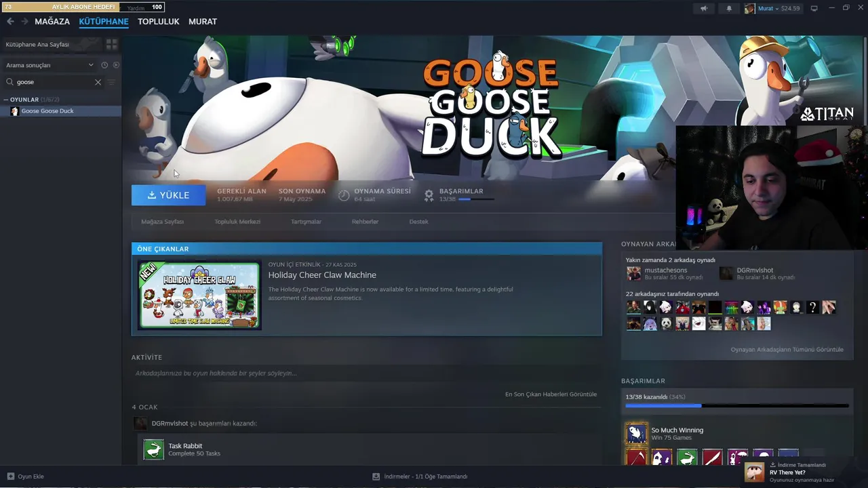Screen dimensions: 868x488
Task: Click the BAŞARIMLAR header progress indicator
Action: tap(476, 199)
